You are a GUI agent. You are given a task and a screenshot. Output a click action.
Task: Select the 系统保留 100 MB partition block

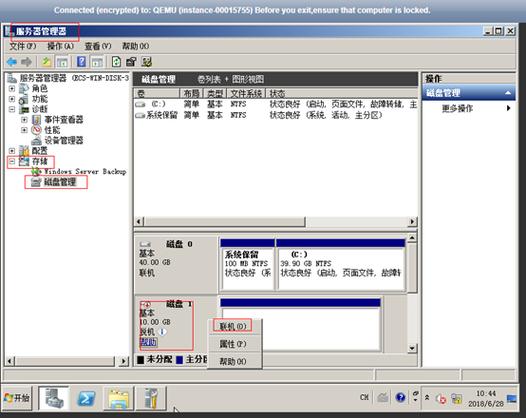247,264
